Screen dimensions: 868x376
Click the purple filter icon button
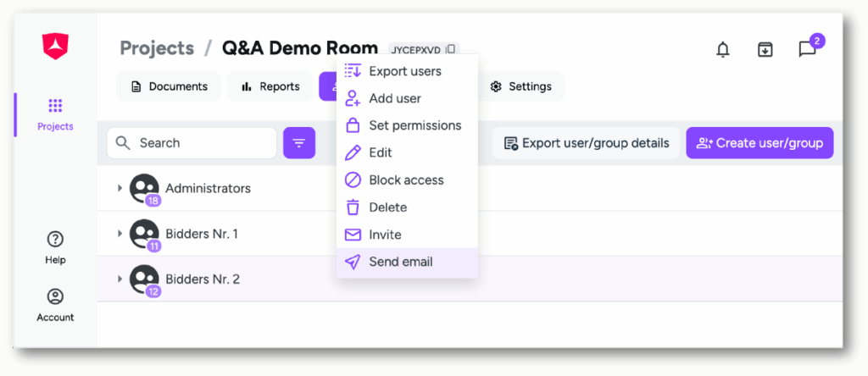point(299,143)
